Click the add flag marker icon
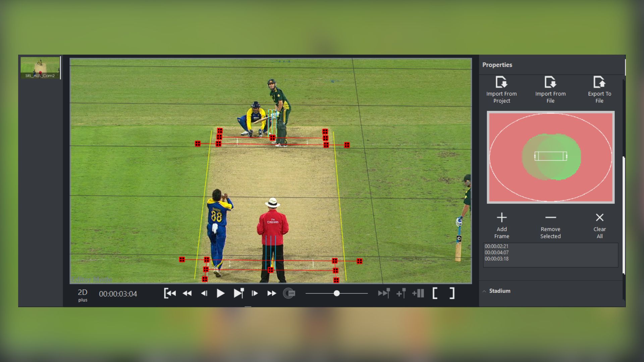644x362 pixels. pos(401,293)
